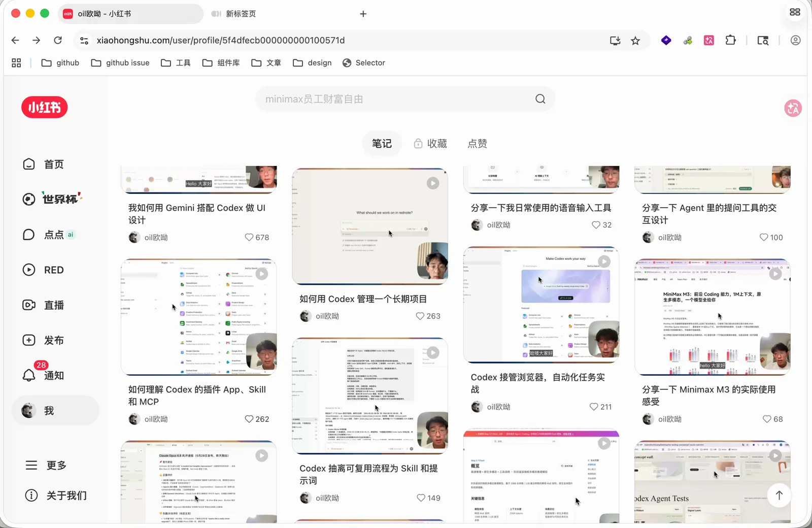Open thumbnail of Codex 插件 App Skill note
Image resolution: width=812 pixels, height=528 pixels.
[199, 317]
